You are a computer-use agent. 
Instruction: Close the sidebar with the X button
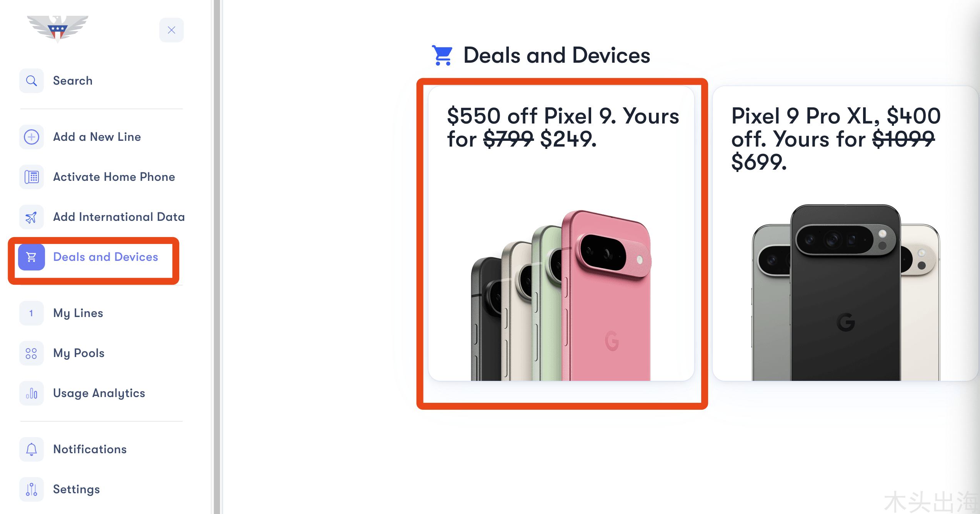point(172,30)
